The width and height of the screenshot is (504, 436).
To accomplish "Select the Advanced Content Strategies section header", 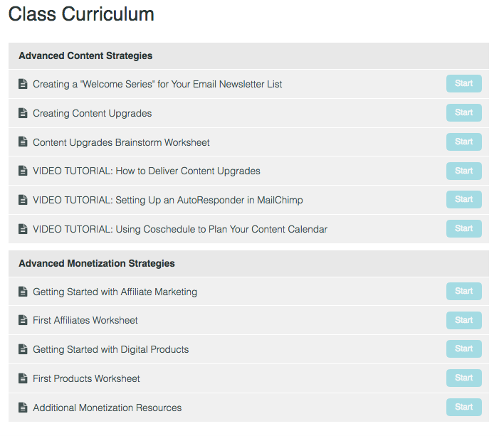I will (248, 56).
